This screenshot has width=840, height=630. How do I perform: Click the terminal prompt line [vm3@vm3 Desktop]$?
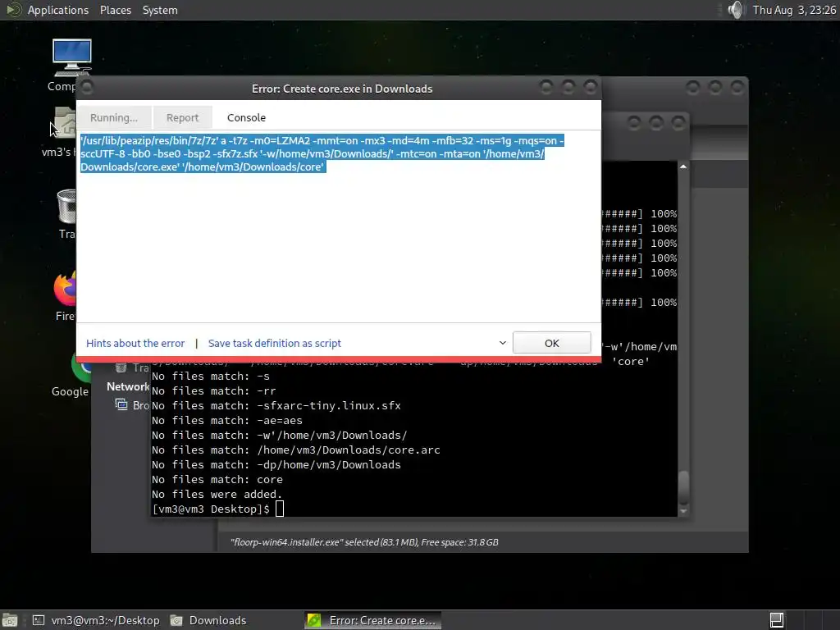(211, 509)
